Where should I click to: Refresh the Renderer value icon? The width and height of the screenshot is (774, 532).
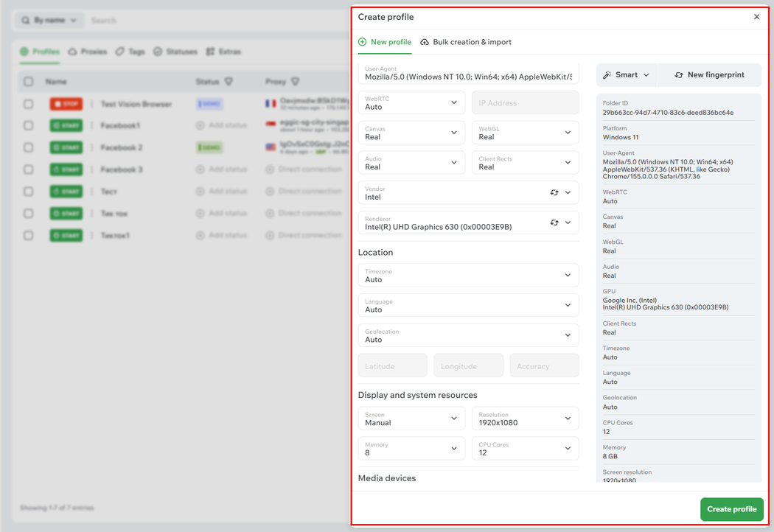click(554, 223)
